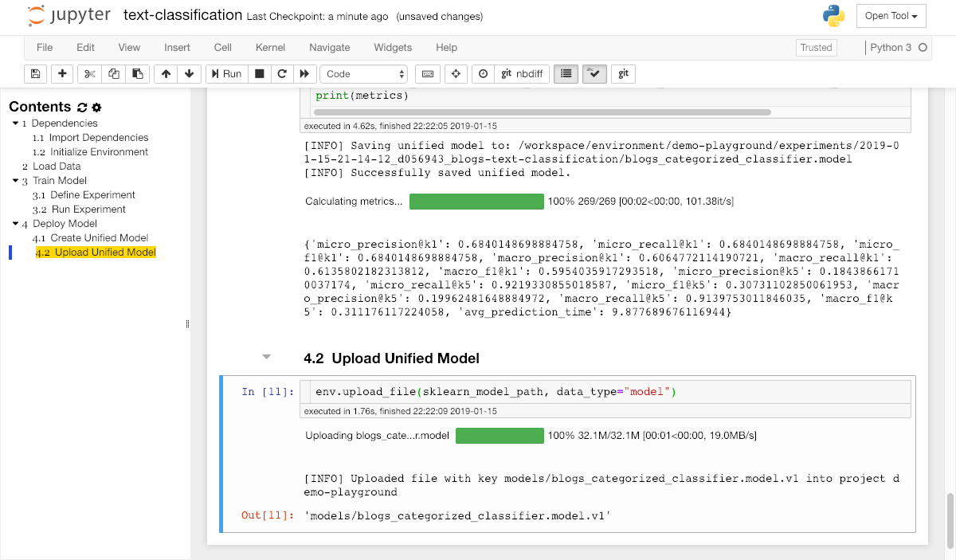
Task: Click the git nbdiff button
Action: (x=522, y=74)
